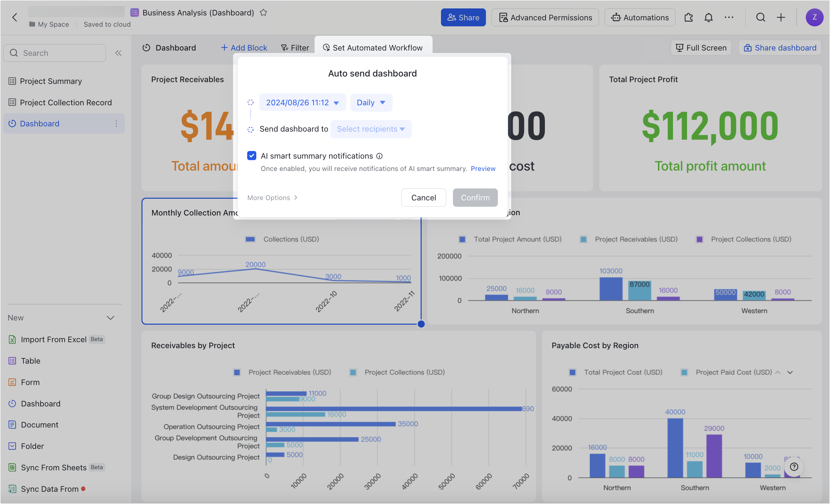Open the three-dot more options menu in the top bar
This screenshot has height=504, width=830.
pyautogui.click(x=730, y=17)
